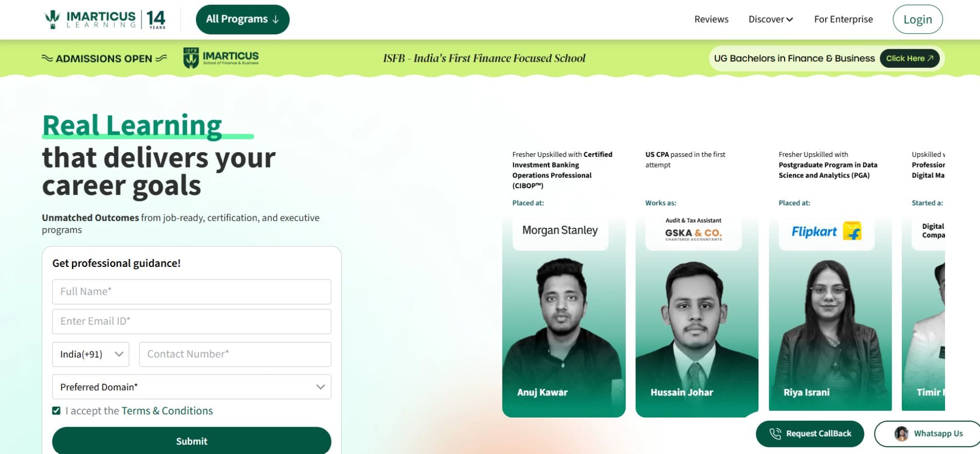Click the ISFB Imarticus school logo

(x=221, y=58)
